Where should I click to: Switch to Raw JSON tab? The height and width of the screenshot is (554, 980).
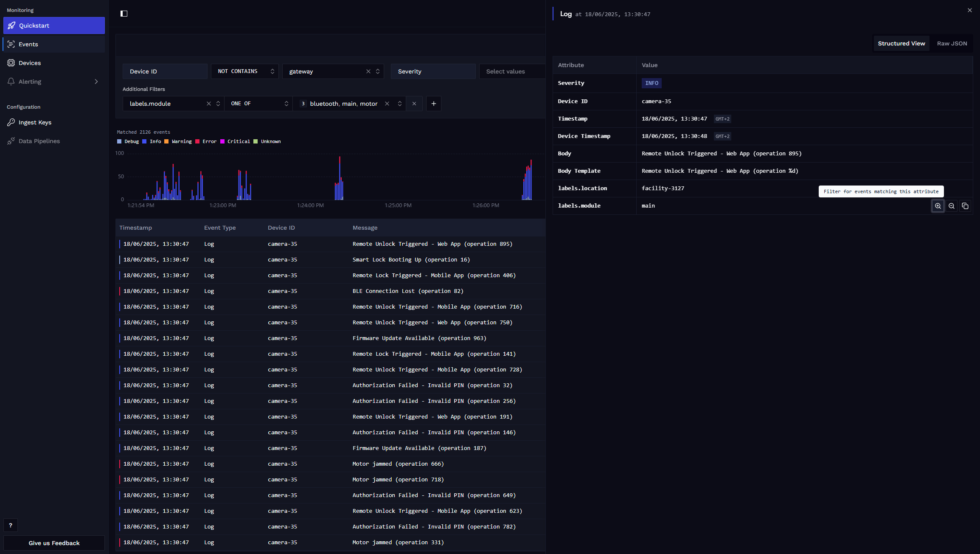coord(952,43)
